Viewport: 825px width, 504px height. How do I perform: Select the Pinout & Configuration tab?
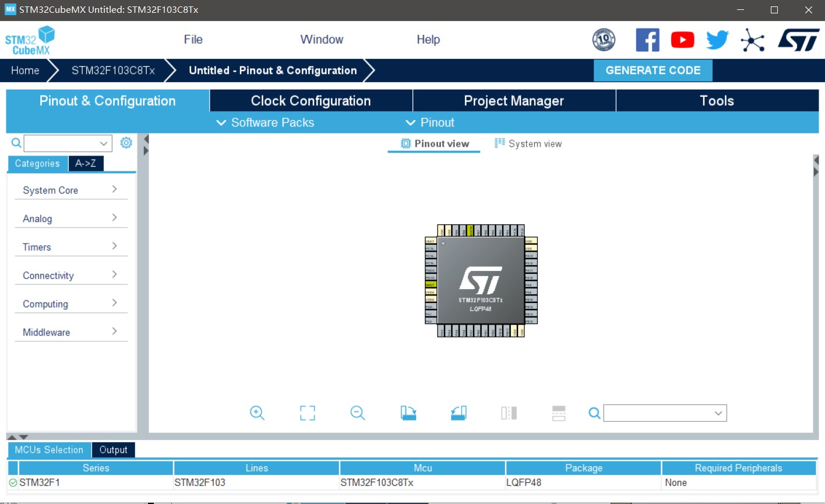tap(107, 101)
